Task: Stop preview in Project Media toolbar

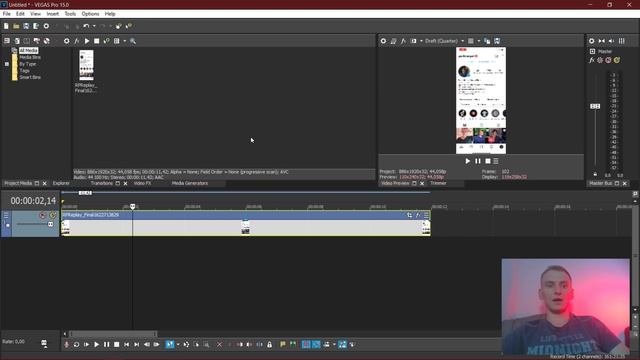Action: tap(97, 41)
